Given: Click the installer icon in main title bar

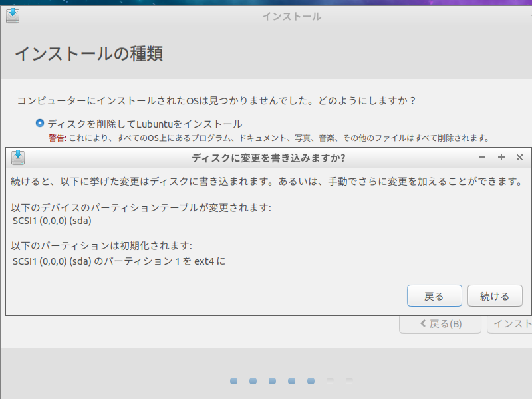Looking at the screenshot, I should (x=13, y=15).
